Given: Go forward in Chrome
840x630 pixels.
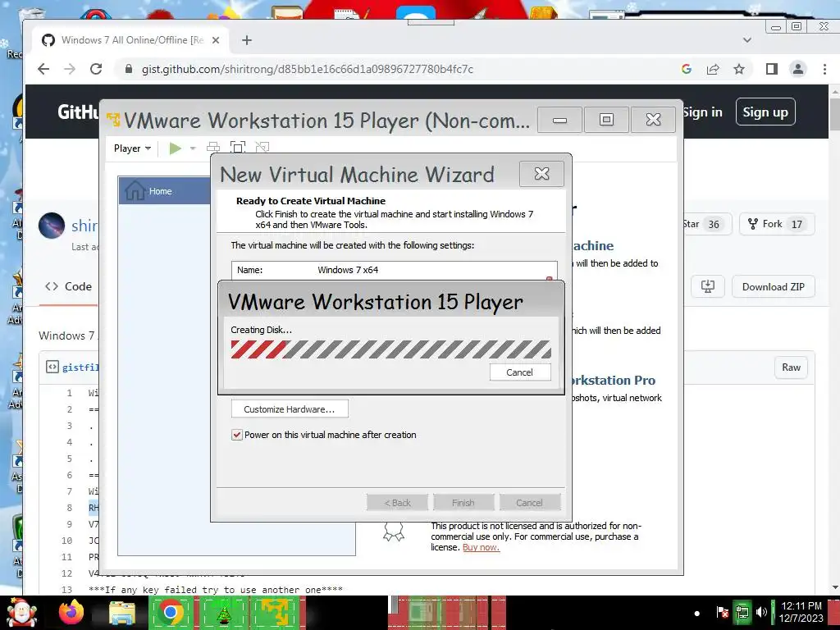Looking at the screenshot, I should [70, 69].
